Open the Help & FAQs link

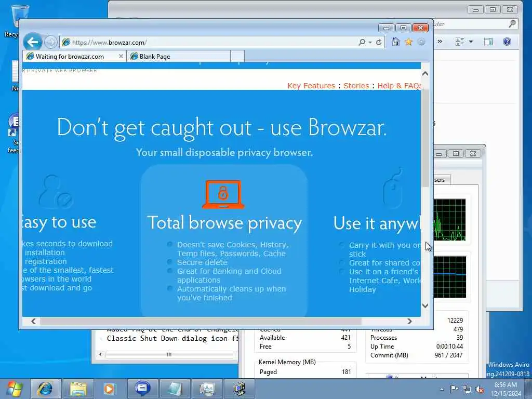point(399,86)
